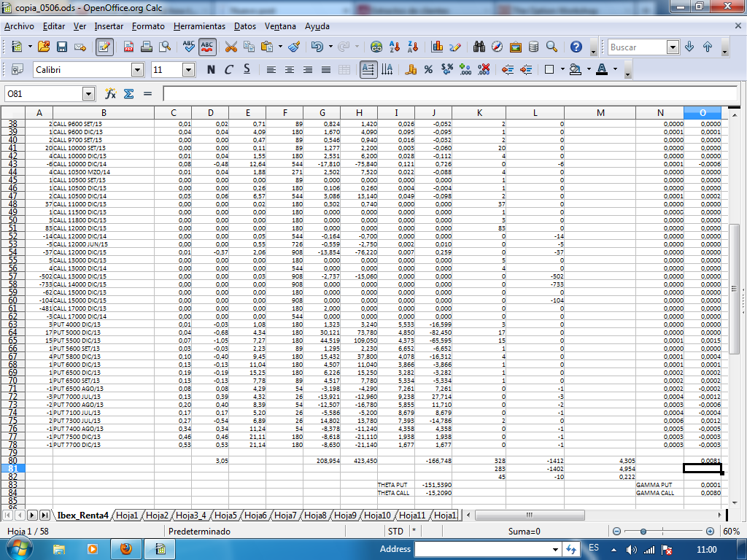
Task: Switch to the Hoja7 sheet tab
Action: pos(285,516)
